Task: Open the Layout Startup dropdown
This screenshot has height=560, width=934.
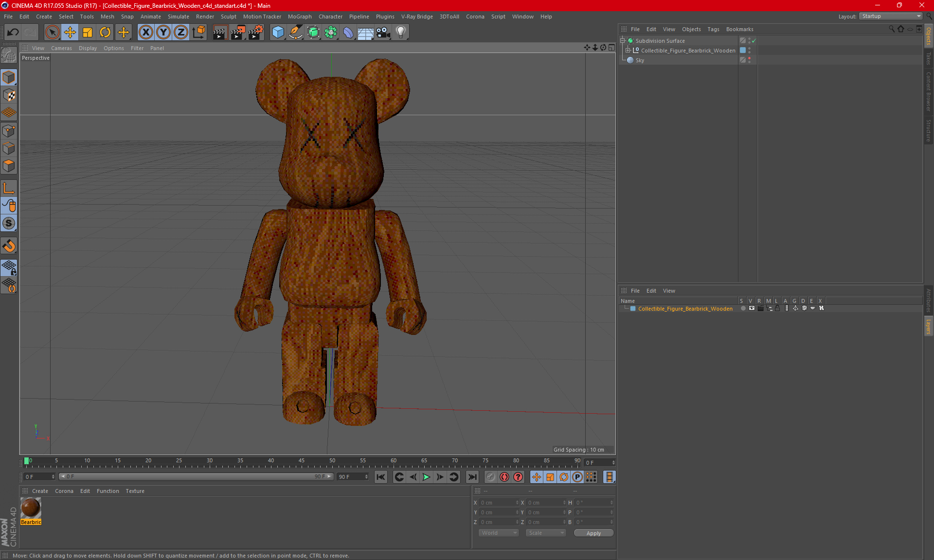Action: 891,16
